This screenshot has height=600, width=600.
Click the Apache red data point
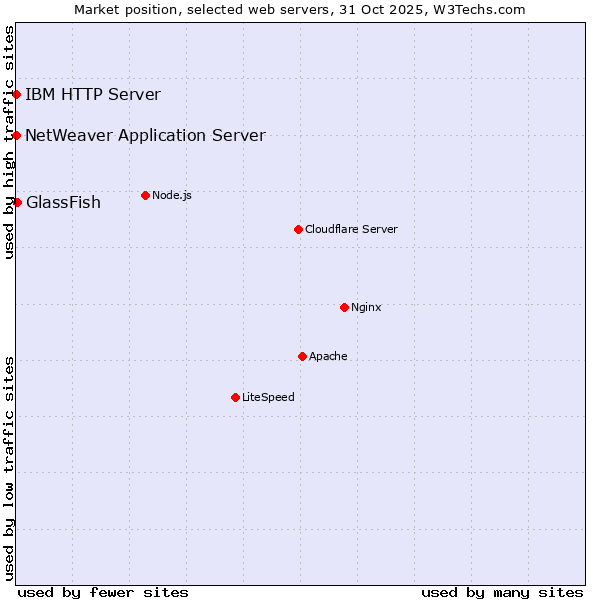(x=302, y=356)
